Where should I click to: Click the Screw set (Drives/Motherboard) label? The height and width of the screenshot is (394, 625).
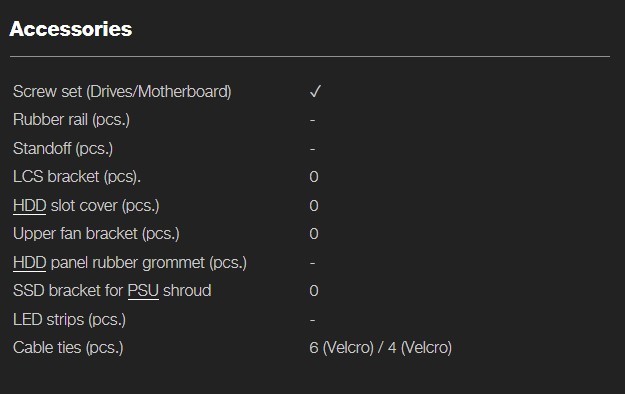[x=122, y=92]
